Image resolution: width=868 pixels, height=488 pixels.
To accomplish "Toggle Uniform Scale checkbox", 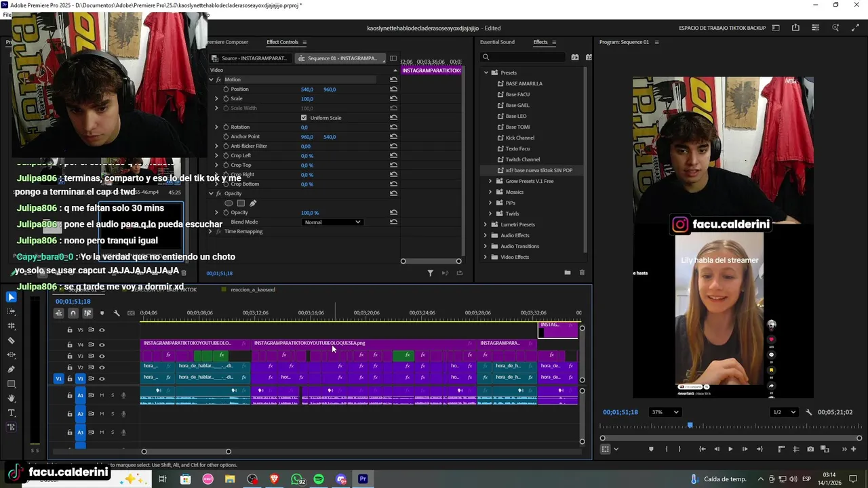I will (304, 118).
